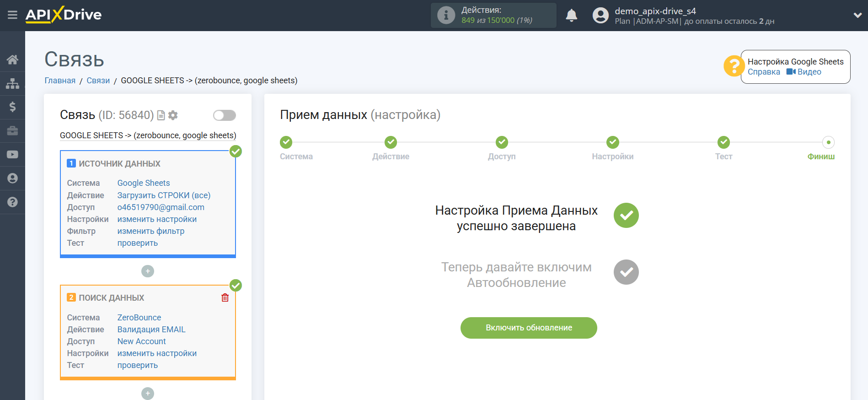This screenshot has height=400, width=868.
Task: Open the YouTube video sidebar icon
Action: pos(12,155)
